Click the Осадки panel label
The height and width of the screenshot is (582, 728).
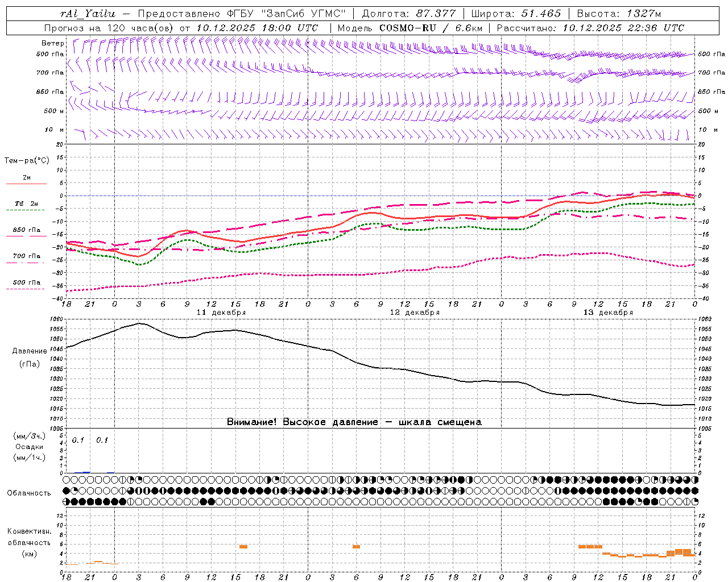30,447
